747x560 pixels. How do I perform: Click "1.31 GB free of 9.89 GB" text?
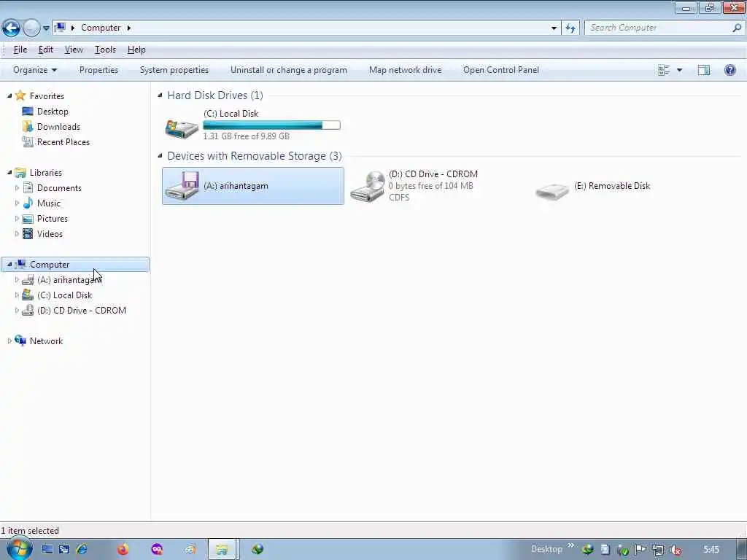pos(247,136)
